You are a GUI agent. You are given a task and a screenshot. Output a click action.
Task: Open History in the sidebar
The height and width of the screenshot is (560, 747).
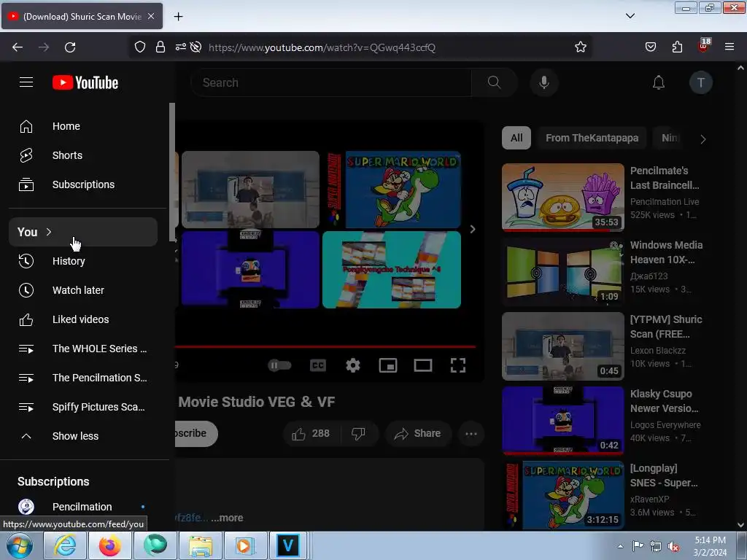point(83,261)
